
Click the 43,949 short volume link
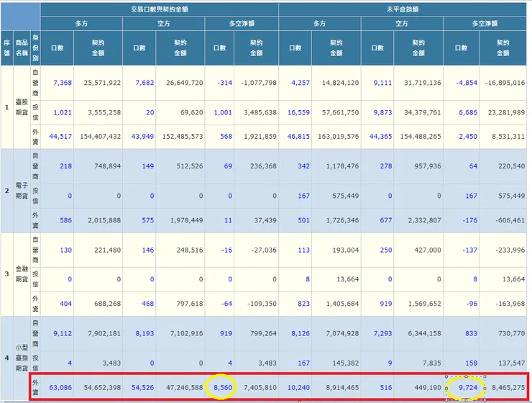[142, 137]
